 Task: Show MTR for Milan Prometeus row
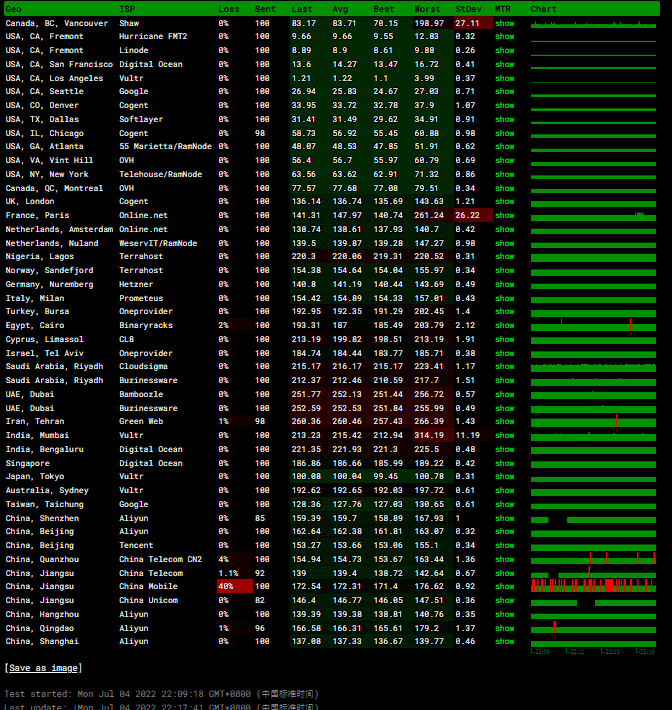pos(504,298)
